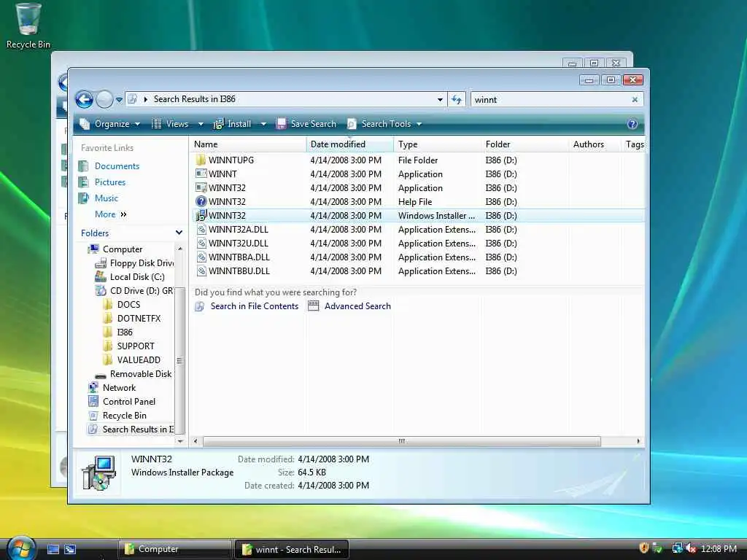Sort by the Authors column header
The image size is (747, 560).
point(595,144)
